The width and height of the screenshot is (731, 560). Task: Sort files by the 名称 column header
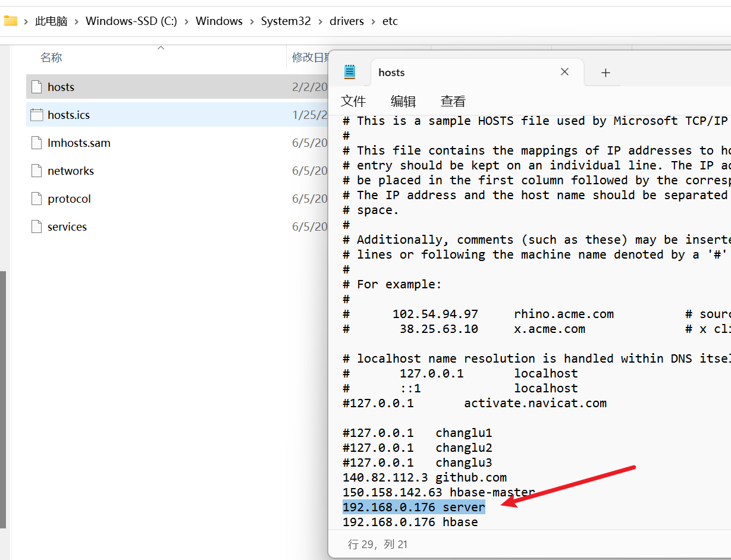point(51,58)
